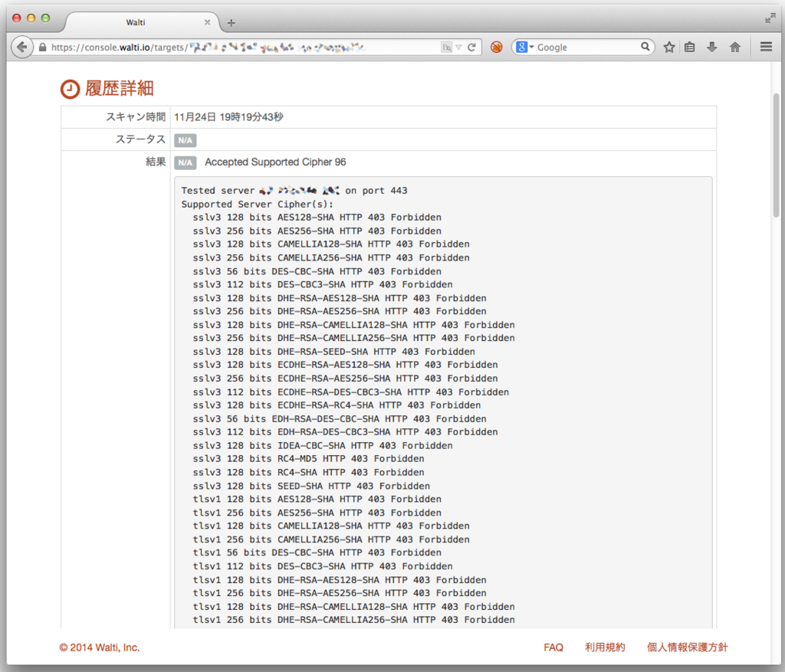Click the red blocker extension icon

point(496,47)
